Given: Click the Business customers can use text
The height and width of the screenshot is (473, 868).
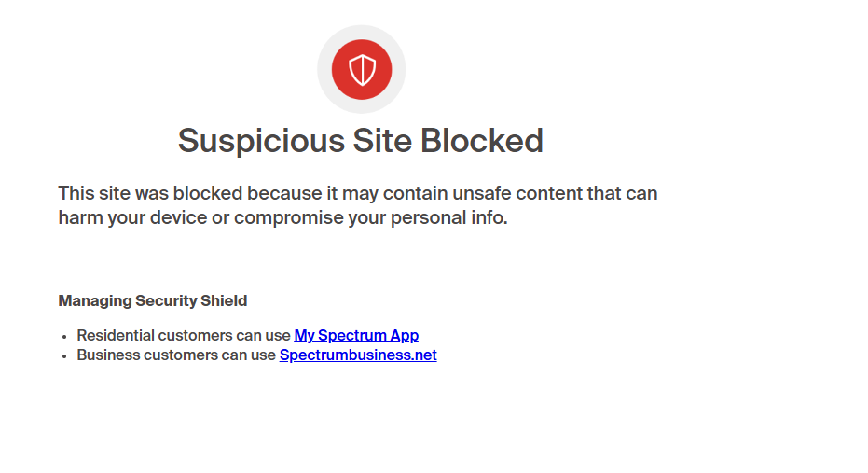Looking at the screenshot, I should 176,355.
